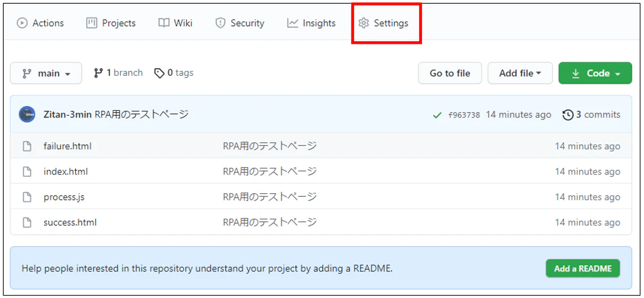
Task: Open the Actions tab
Action: [x=40, y=23]
